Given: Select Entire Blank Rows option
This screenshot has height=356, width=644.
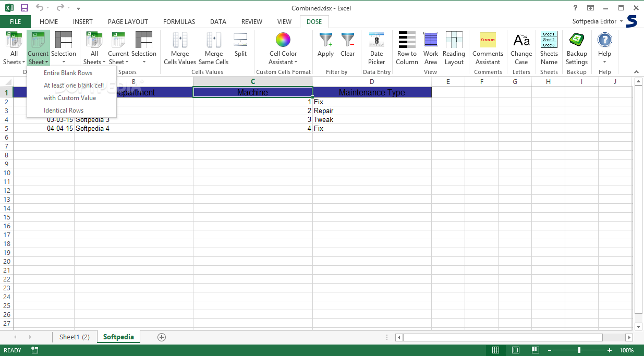Looking at the screenshot, I should [68, 73].
